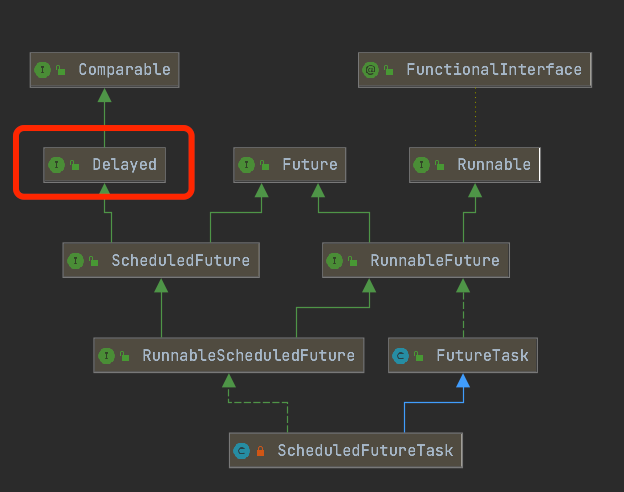Screen dimensions: 624x492
Task: Click the interface icon on Comparable node
Action: [43, 70]
